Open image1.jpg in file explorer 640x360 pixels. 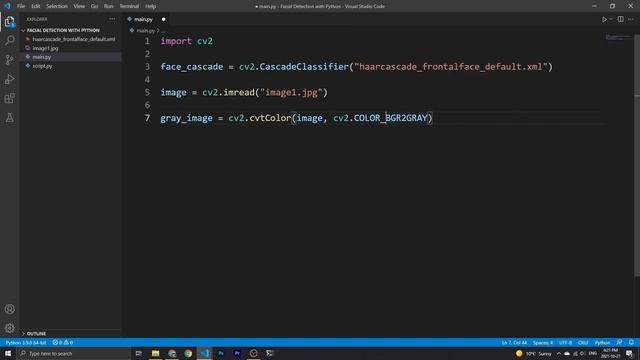point(45,48)
